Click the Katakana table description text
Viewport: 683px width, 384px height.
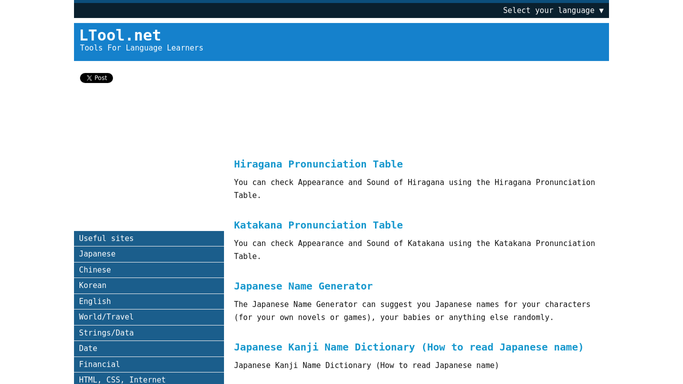click(x=414, y=249)
